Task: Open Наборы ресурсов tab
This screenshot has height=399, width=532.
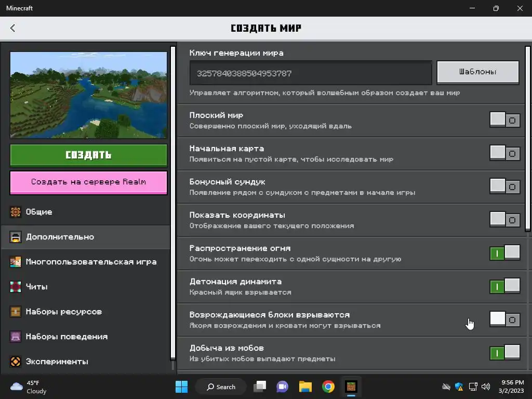Action: (x=86, y=312)
